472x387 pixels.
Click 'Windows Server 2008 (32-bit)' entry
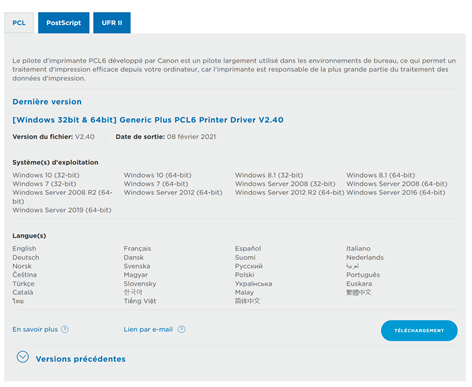(x=285, y=184)
